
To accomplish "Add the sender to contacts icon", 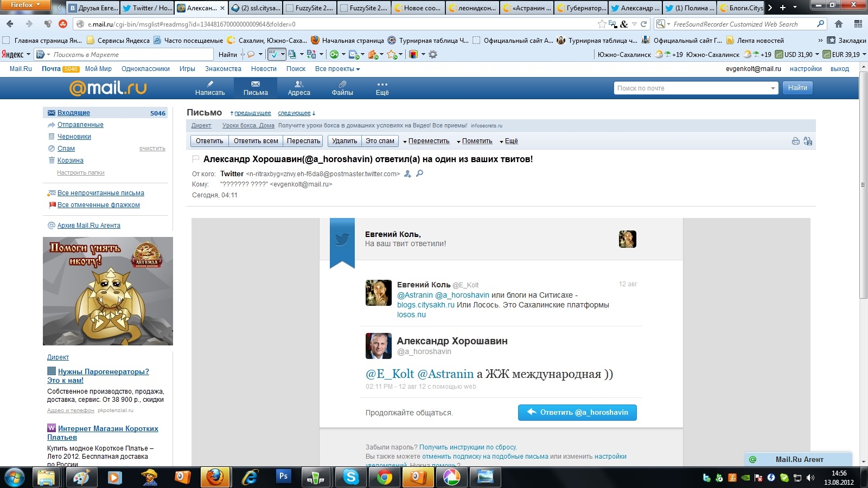I will [x=408, y=174].
